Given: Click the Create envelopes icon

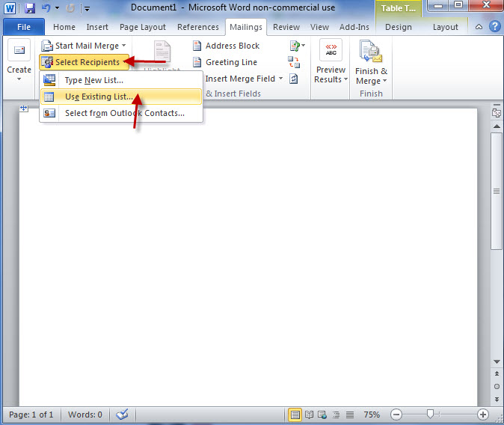Looking at the screenshot, I should [x=19, y=50].
